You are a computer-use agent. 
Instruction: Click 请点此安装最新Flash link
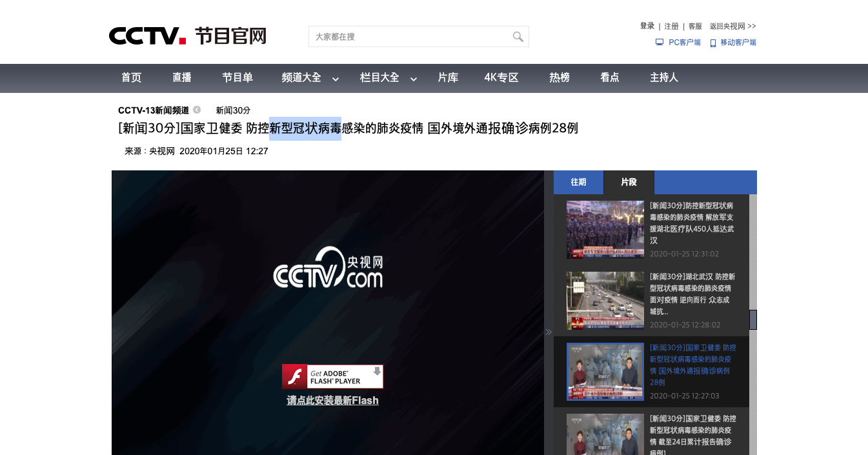click(x=332, y=401)
